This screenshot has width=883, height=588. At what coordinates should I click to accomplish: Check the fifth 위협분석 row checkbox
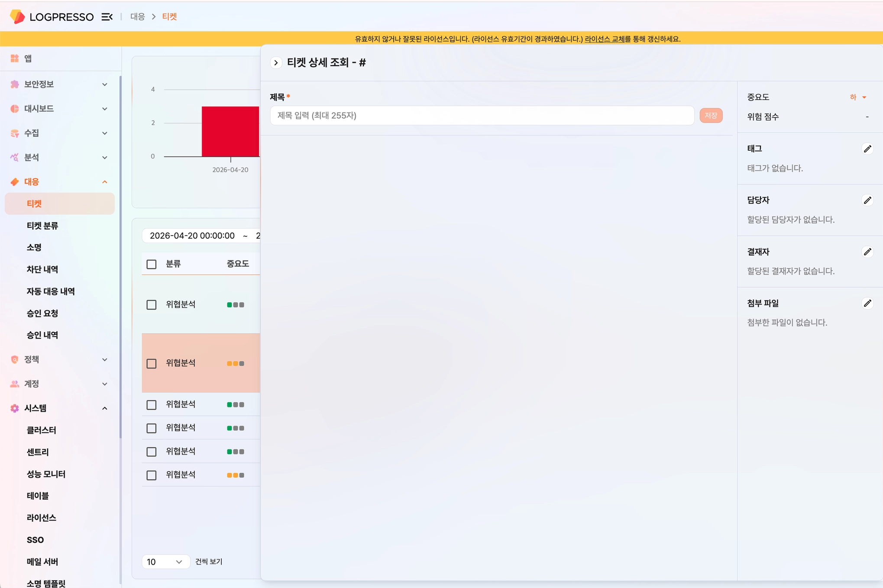coord(152,452)
